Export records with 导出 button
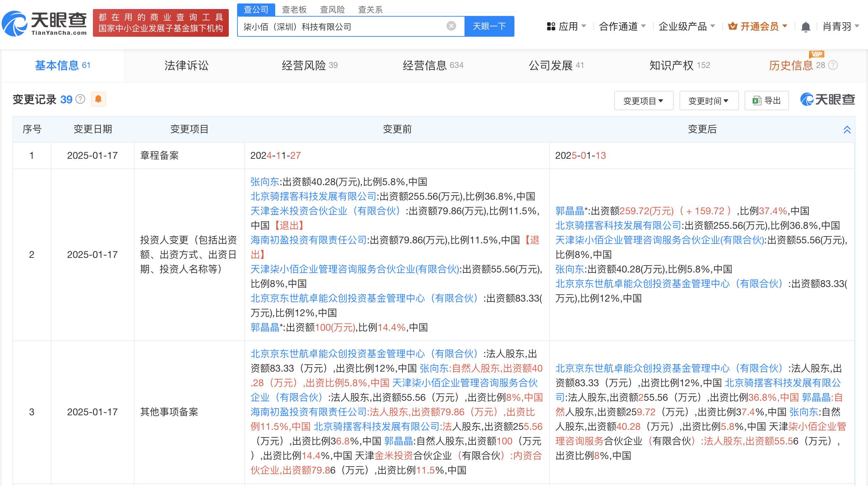 pos(766,101)
